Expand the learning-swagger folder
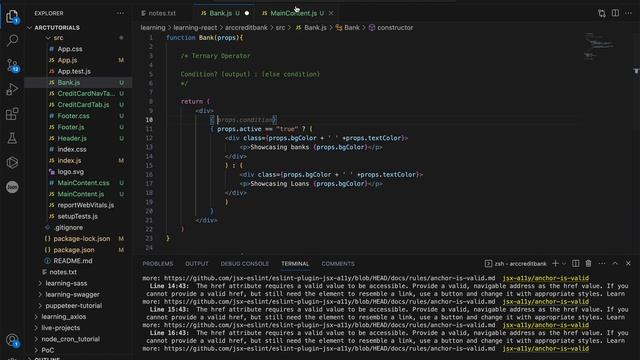640x360 pixels. point(72,294)
